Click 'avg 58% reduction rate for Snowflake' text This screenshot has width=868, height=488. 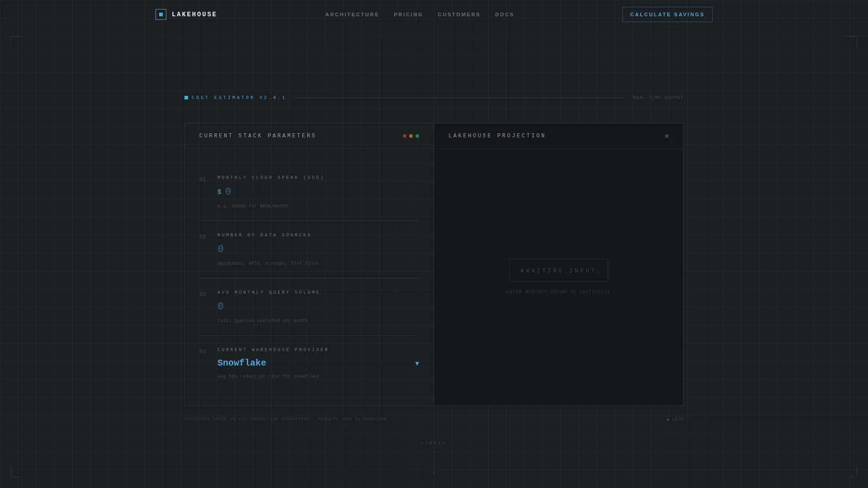point(268,376)
